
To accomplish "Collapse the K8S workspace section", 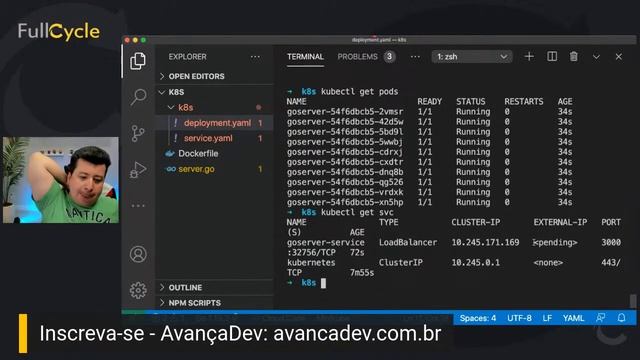I will tap(214, 92).
